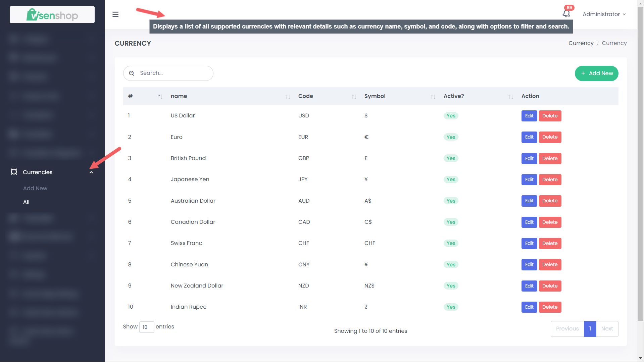Click the hamburger menu icon
The height and width of the screenshot is (362, 644).
115,14
